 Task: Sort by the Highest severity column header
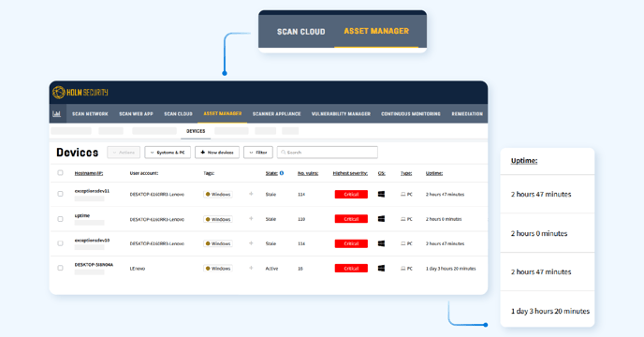[x=350, y=173]
